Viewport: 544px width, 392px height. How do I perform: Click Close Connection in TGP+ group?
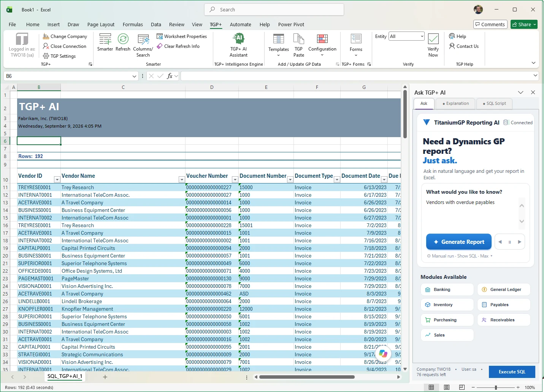point(65,46)
